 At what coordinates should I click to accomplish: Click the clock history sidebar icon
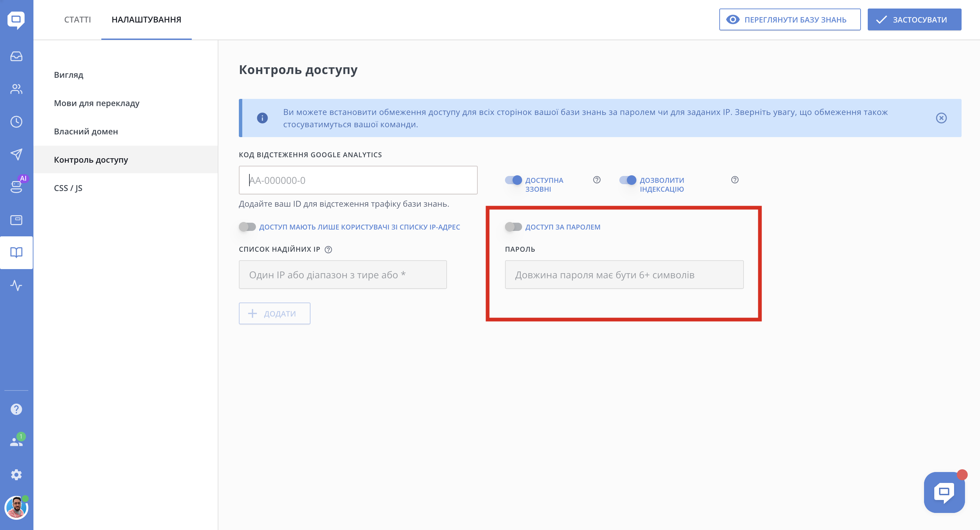point(16,122)
